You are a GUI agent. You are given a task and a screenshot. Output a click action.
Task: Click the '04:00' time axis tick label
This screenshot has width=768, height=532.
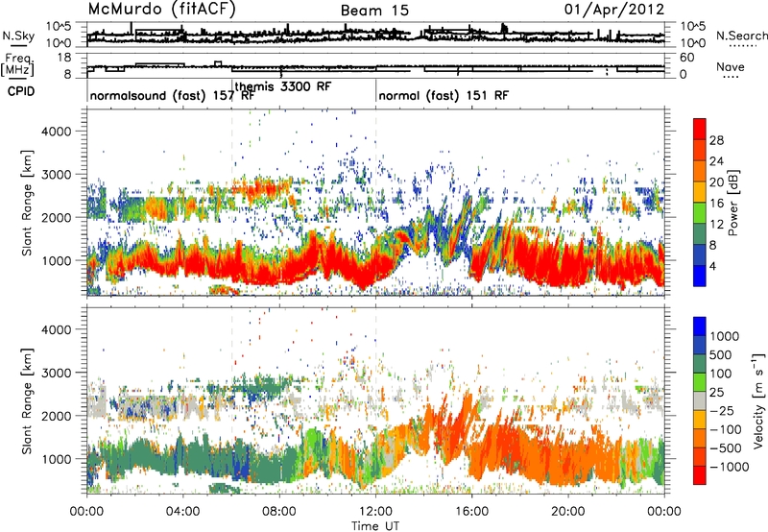(x=183, y=512)
